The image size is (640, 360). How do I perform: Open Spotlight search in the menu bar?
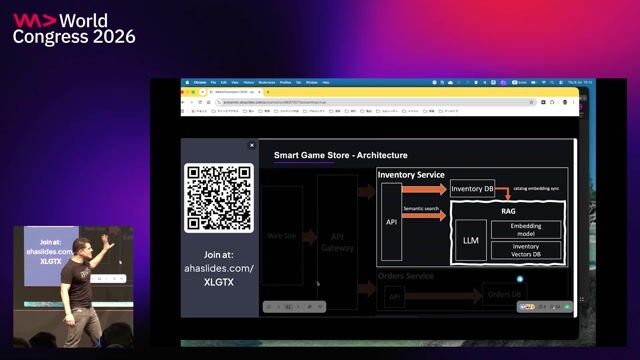click(552, 82)
